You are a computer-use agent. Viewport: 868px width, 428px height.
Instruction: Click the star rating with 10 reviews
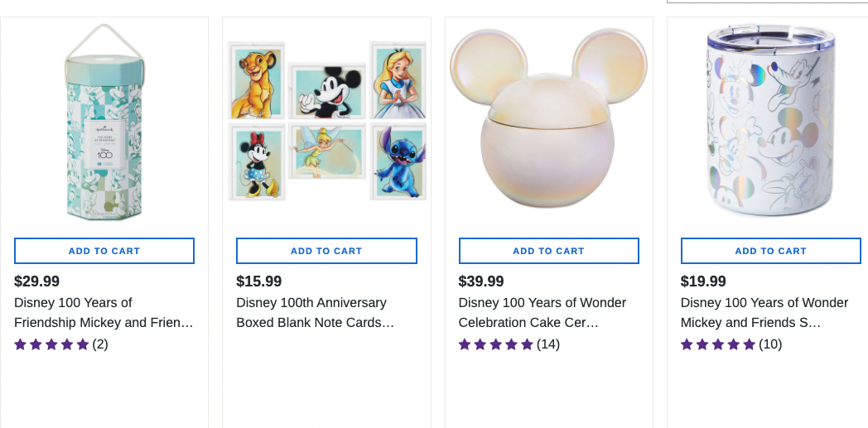pyautogui.click(x=718, y=344)
